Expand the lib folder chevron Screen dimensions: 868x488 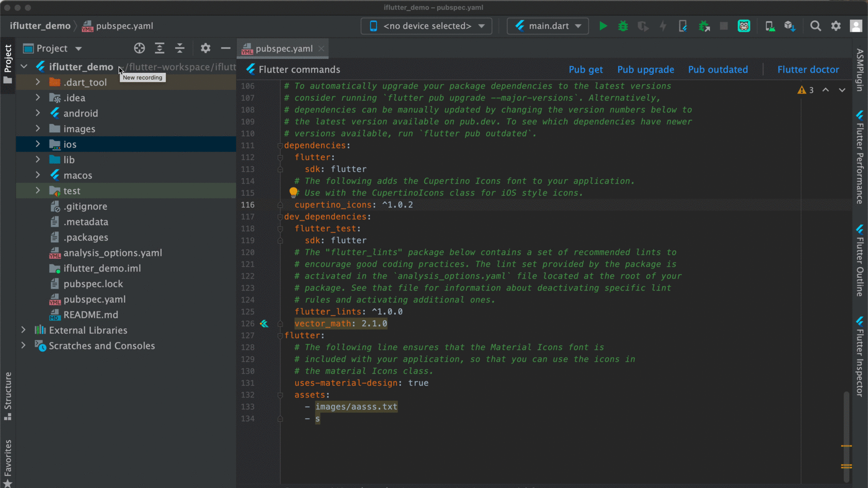38,160
